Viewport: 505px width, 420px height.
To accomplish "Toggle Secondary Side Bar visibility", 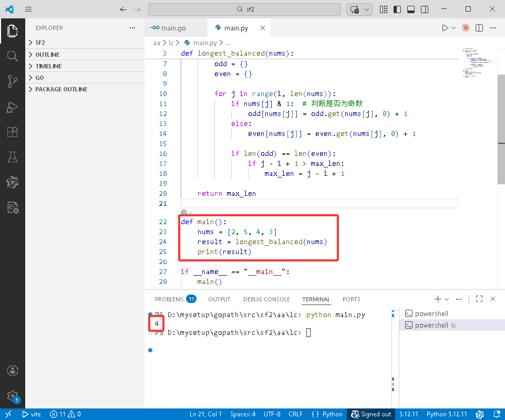I will coord(425,9).
